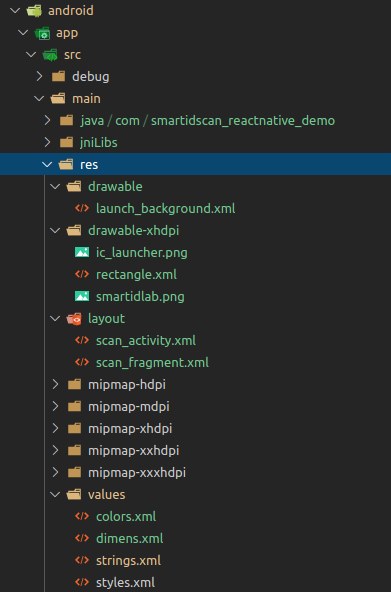Screen dimensions: 391x592
Task: Click the XML icon beside dimens.xml
Action: (82, 538)
